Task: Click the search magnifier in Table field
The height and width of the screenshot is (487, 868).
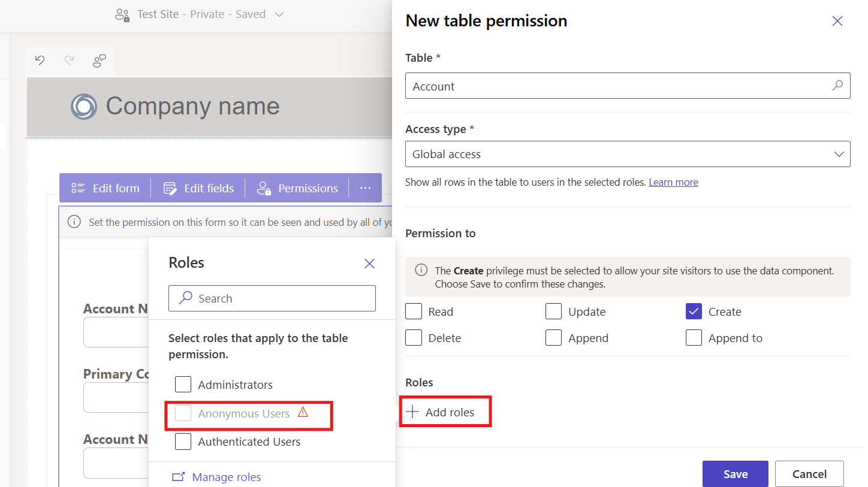Action: (837, 86)
